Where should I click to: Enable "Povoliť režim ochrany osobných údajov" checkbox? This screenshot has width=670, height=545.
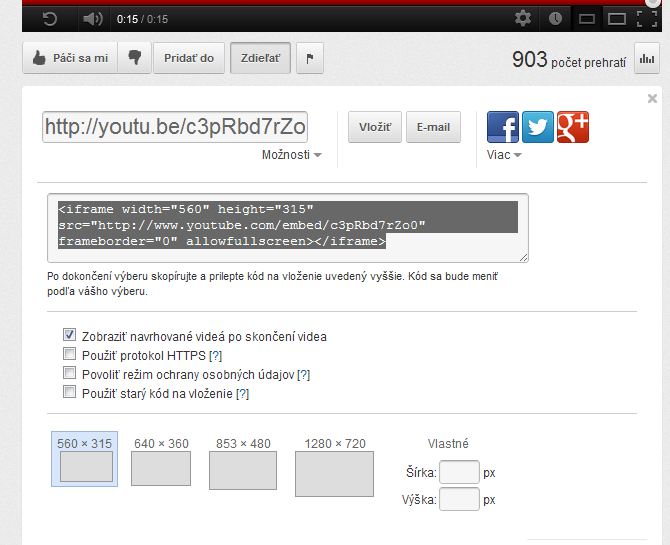pos(69,373)
